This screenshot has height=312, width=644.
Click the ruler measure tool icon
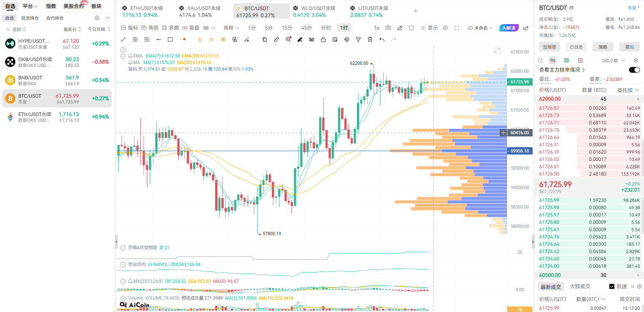coord(277,40)
